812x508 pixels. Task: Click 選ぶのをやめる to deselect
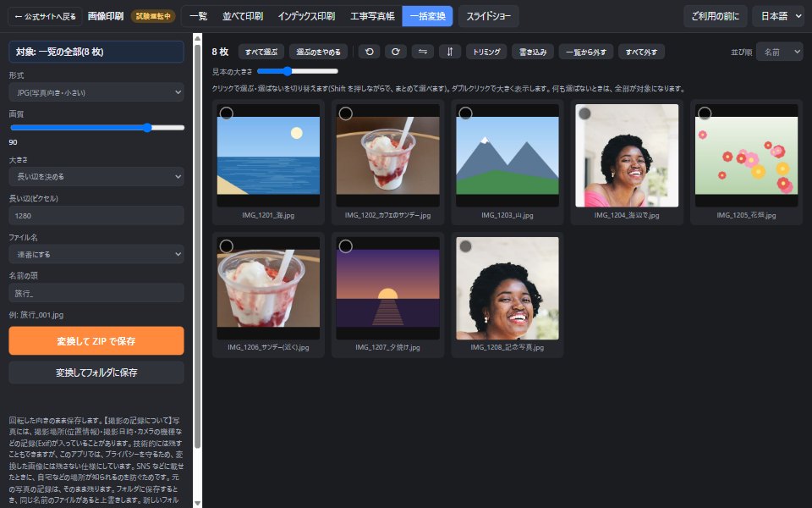[x=318, y=52]
